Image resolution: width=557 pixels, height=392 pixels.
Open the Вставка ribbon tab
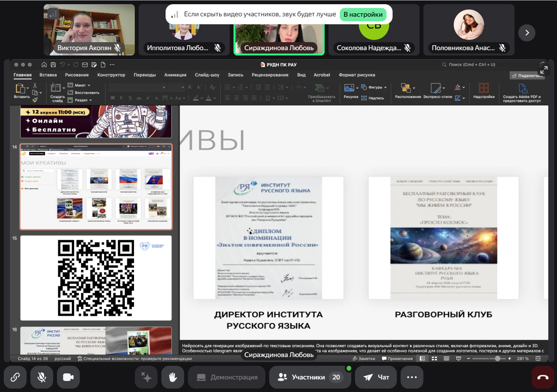pos(48,75)
